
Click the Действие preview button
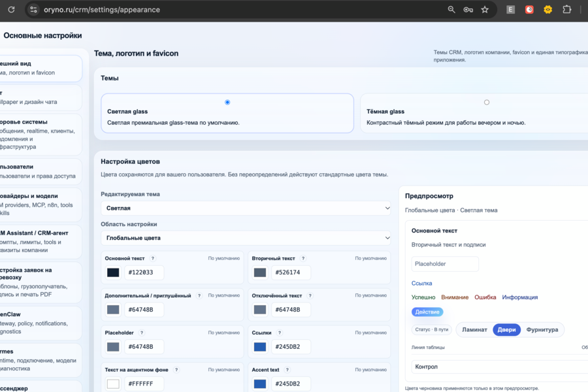point(427,312)
